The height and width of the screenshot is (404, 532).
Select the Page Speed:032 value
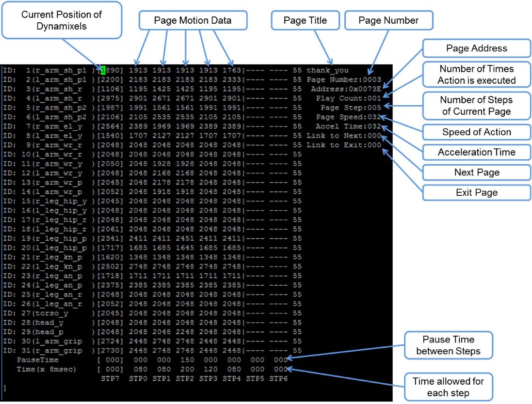coord(349,117)
